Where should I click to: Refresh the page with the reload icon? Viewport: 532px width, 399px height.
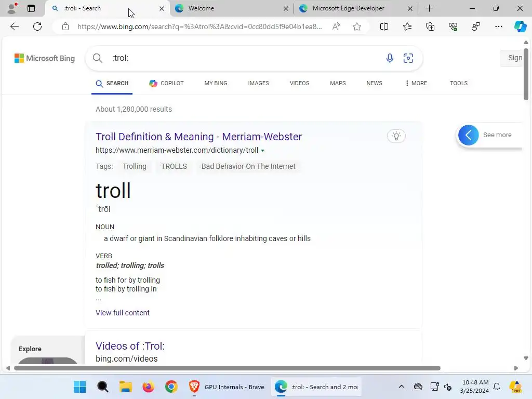(x=37, y=26)
